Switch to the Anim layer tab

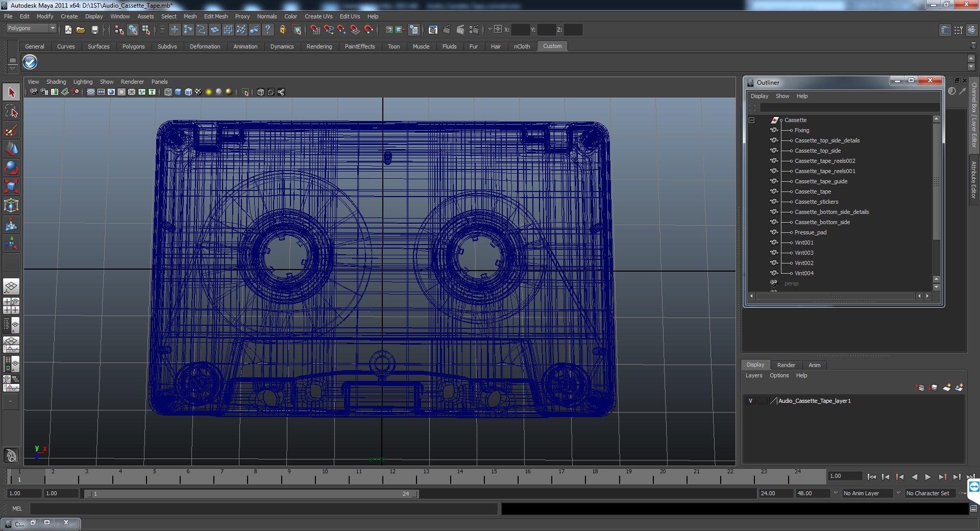point(815,365)
